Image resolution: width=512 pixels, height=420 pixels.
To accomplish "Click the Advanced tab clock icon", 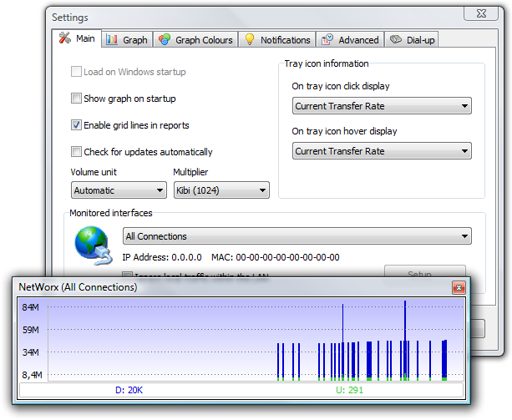I will (327, 39).
